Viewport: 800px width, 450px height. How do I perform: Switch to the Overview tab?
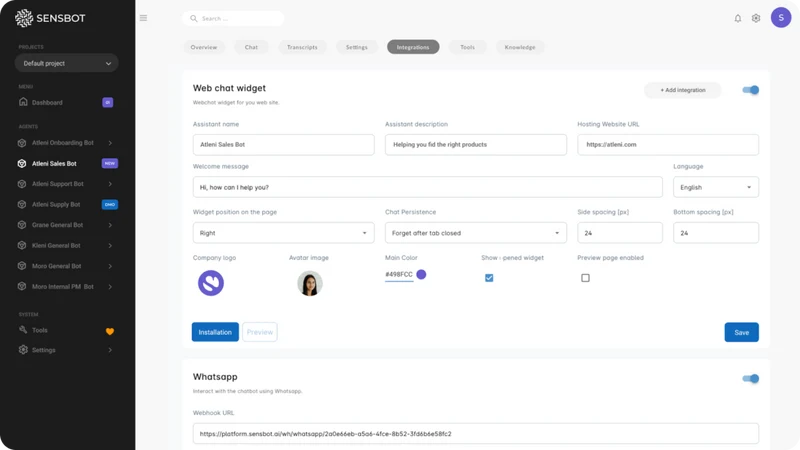point(204,47)
